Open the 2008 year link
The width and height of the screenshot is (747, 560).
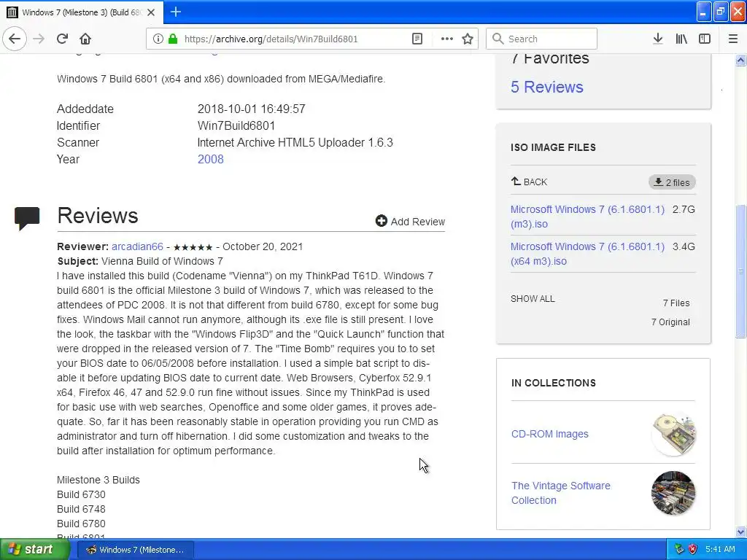[x=211, y=159]
